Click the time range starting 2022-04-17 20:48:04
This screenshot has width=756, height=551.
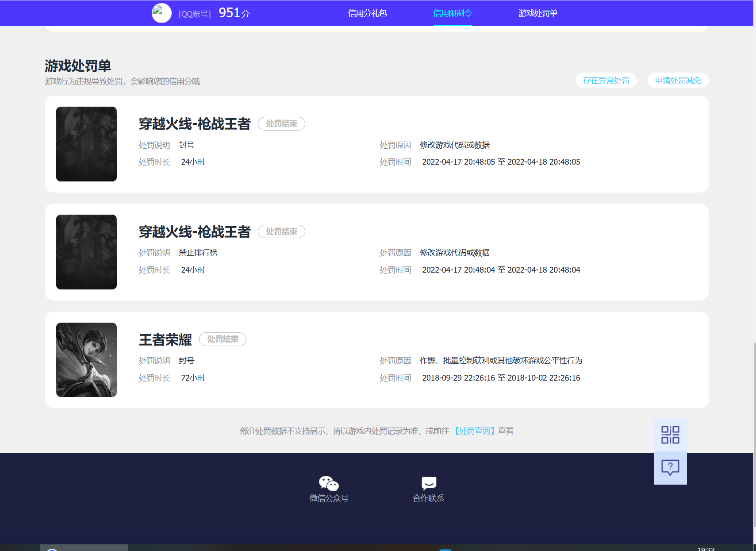501,270
